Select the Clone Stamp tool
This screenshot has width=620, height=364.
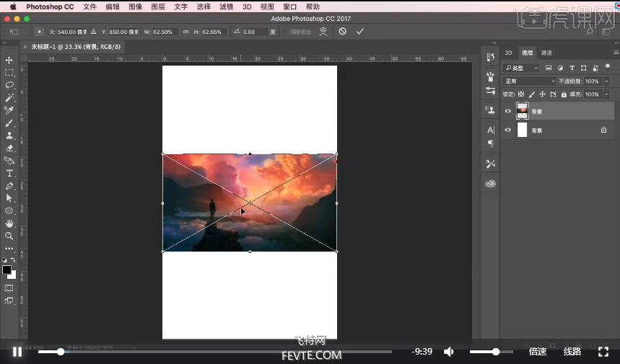pyautogui.click(x=9, y=136)
